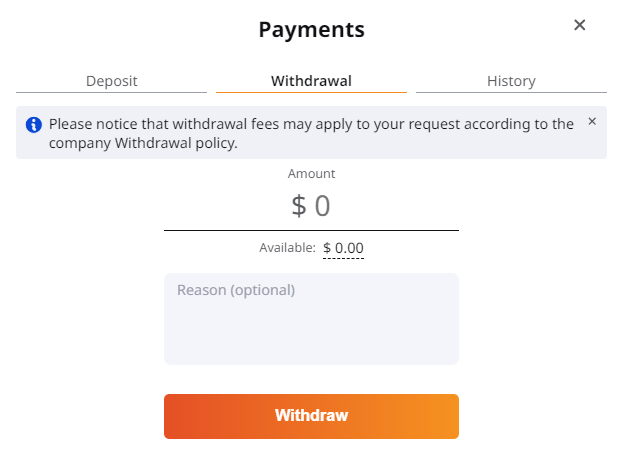This screenshot has height=476, width=622.
Task: Click the available $ 0.00 balance link
Action: (x=343, y=247)
